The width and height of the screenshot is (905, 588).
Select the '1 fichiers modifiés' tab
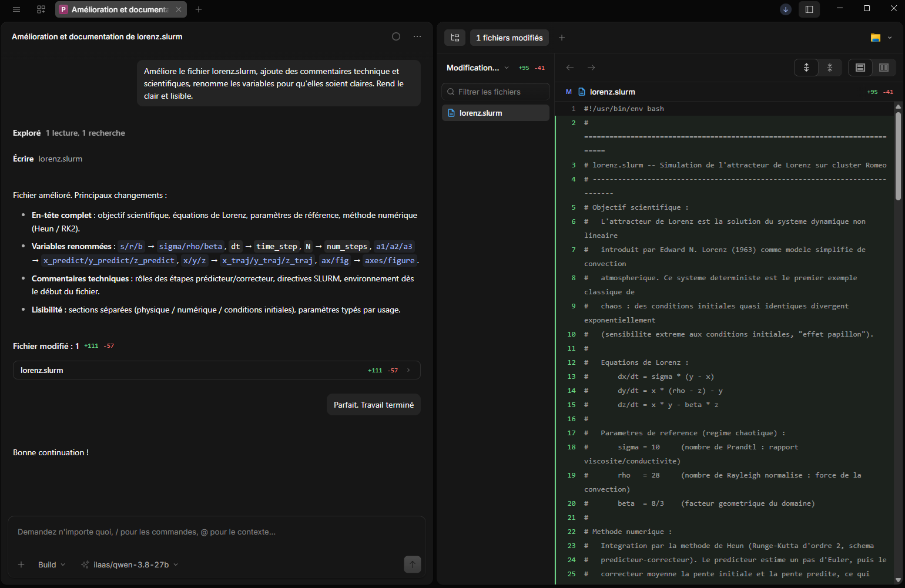coord(510,38)
